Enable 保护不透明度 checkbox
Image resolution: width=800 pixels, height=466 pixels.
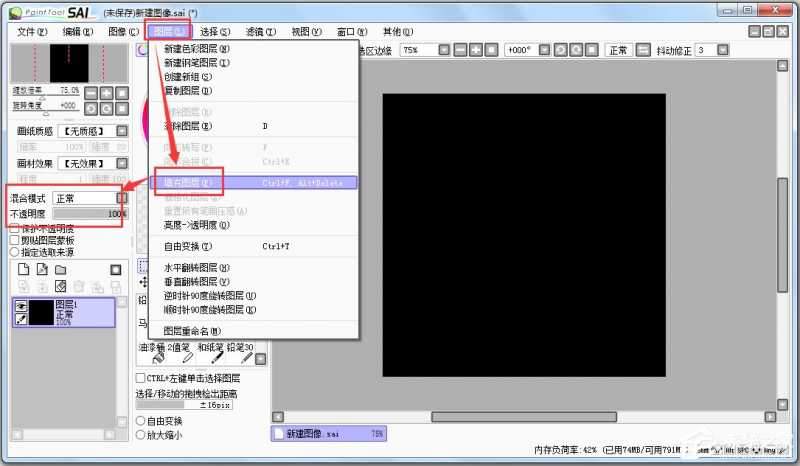tap(14, 228)
